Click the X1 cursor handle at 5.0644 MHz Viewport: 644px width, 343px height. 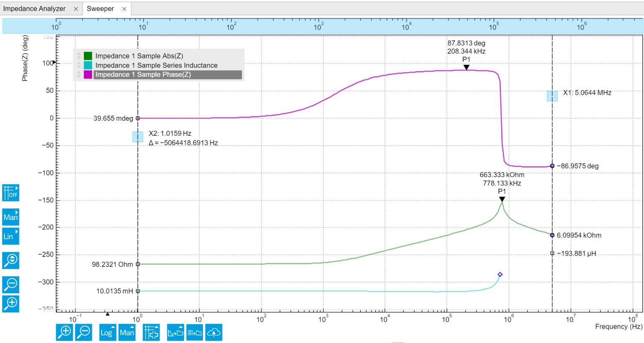tap(552, 96)
